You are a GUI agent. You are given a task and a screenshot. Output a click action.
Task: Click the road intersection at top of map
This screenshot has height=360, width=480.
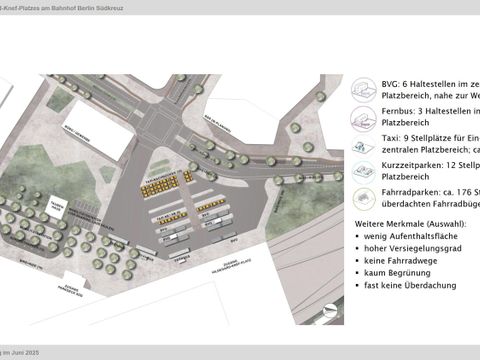[159, 122]
